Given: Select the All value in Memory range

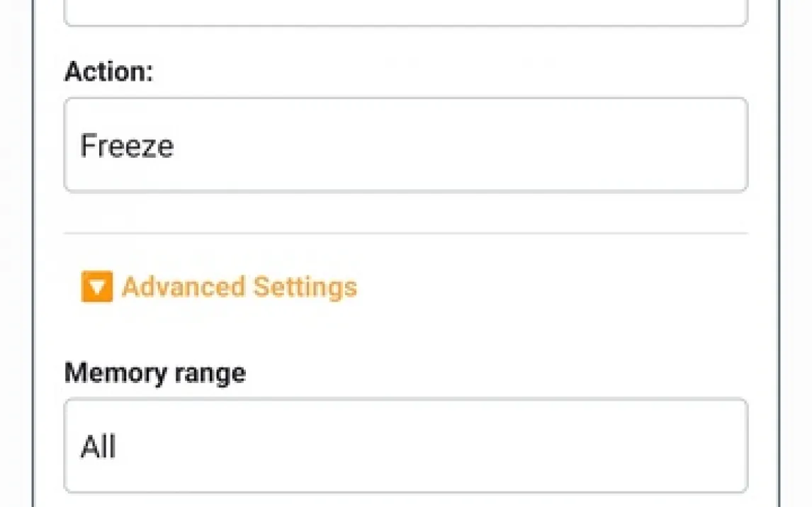Looking at the screenshot, I should pos(98,447).
